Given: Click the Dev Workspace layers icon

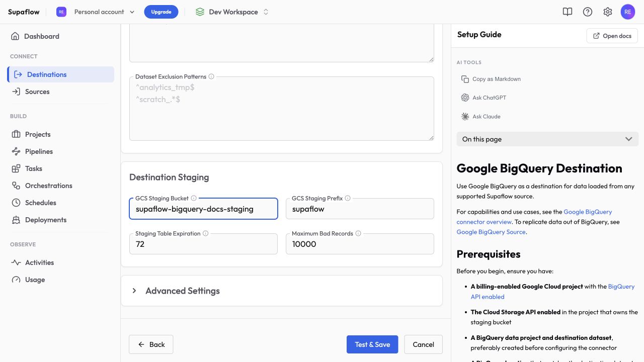Looking at the screenshot, I should 200,12.
